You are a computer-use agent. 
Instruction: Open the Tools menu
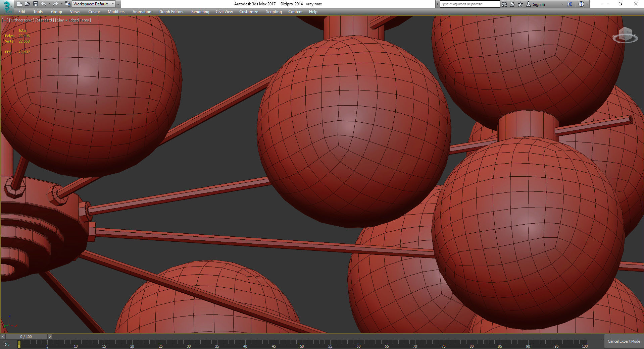(x=38, y=12)
